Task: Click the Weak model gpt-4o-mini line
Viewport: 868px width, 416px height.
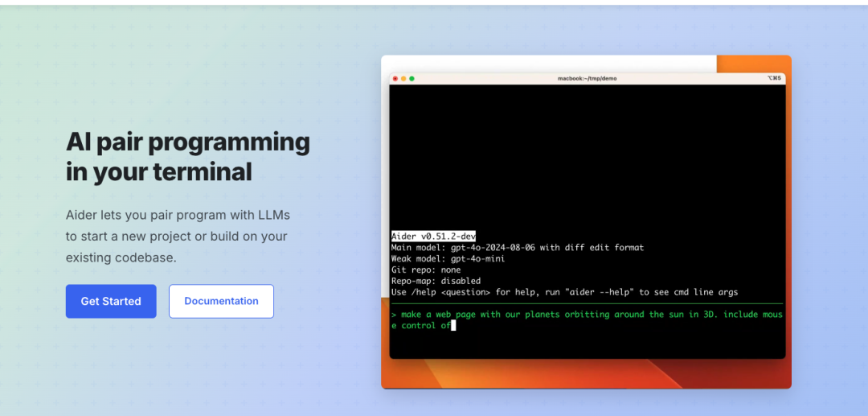Action: [448, 258]
